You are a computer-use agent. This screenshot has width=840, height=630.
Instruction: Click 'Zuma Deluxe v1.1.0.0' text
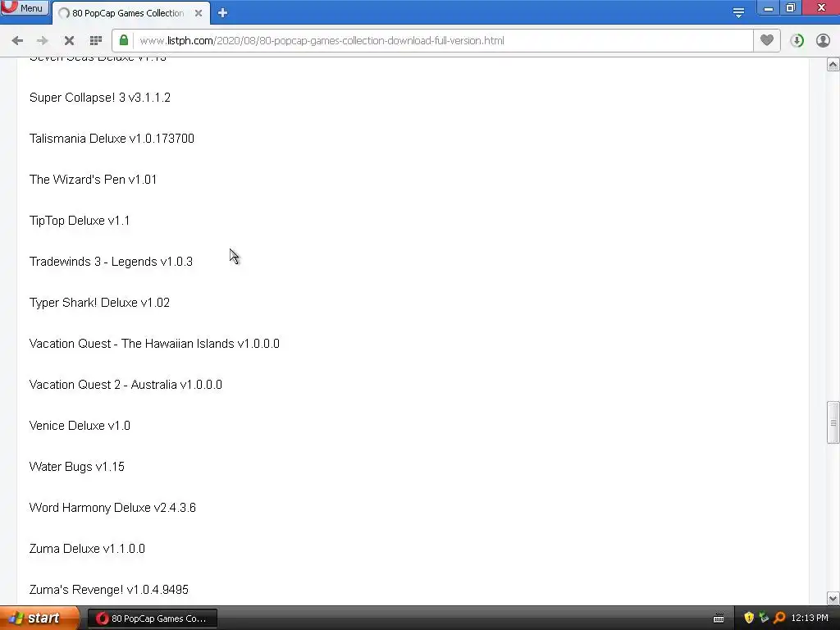(x=87, y=549)
